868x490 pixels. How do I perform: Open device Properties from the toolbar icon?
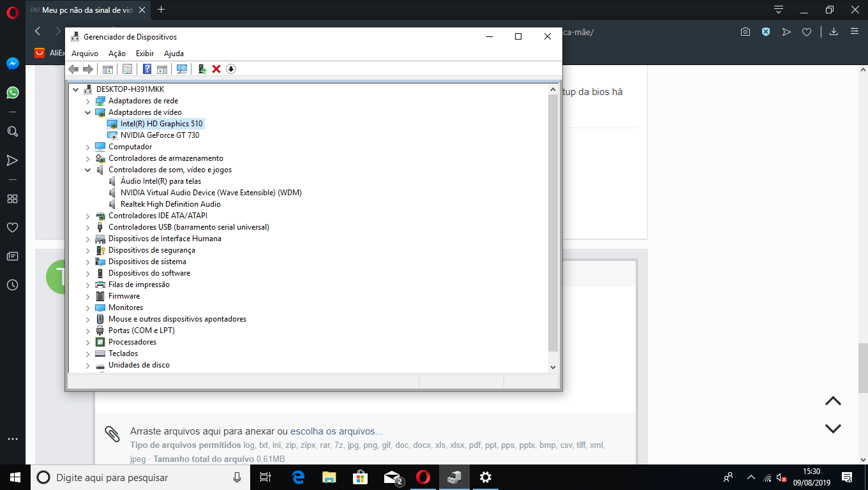[127, 69]
